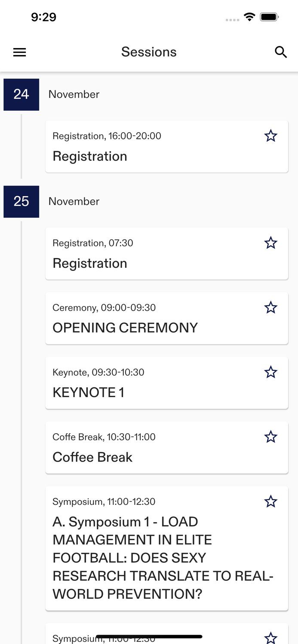The height and width of the screenshot is (644, 298).
Task: Open the navigation hamburger menu
Action: [x=19, y=52]
